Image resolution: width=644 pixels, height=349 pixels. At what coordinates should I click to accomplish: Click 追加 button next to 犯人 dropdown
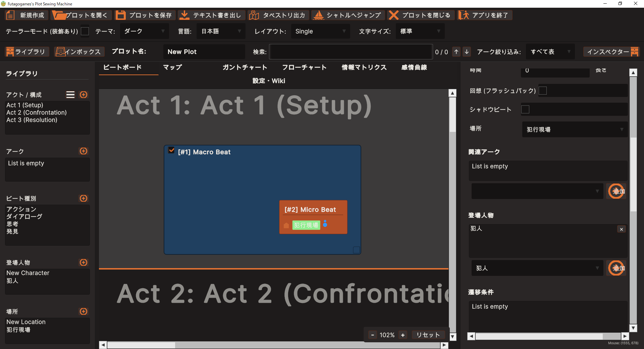[x=616, y=268]
